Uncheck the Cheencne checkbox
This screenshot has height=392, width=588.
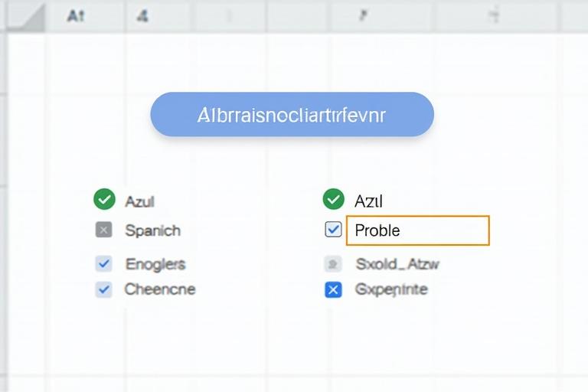click(104, 289)
